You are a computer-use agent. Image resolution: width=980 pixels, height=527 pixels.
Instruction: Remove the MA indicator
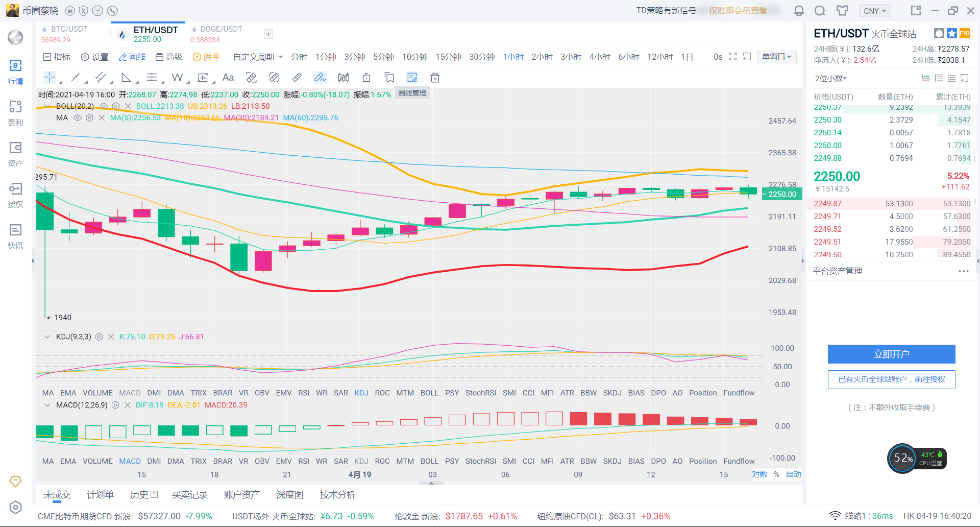102,118
